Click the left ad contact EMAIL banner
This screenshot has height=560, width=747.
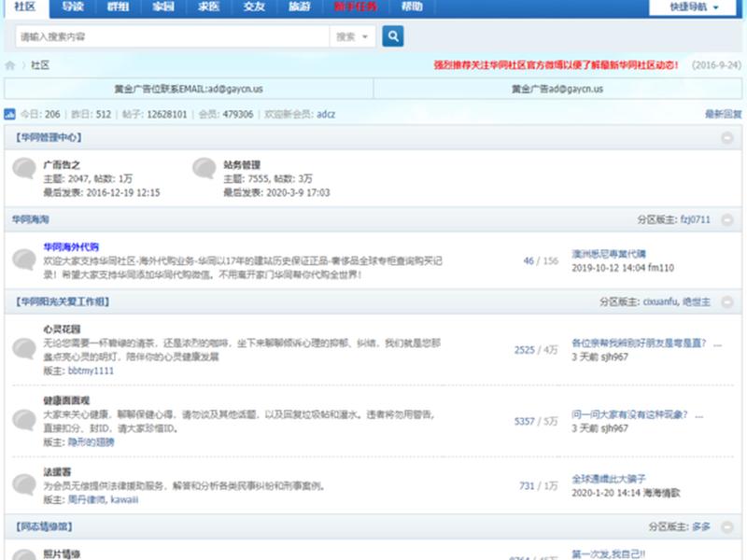pos(189,89)
